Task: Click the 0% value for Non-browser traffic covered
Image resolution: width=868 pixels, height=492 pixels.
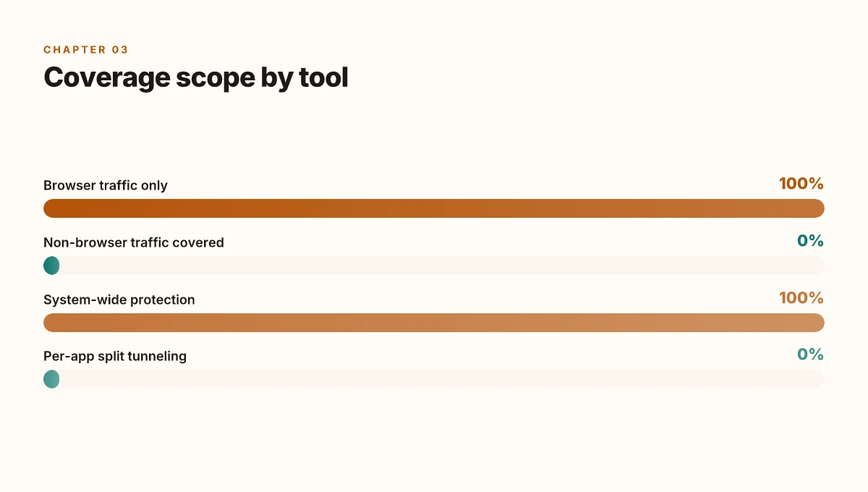Action: click(811, 241)
